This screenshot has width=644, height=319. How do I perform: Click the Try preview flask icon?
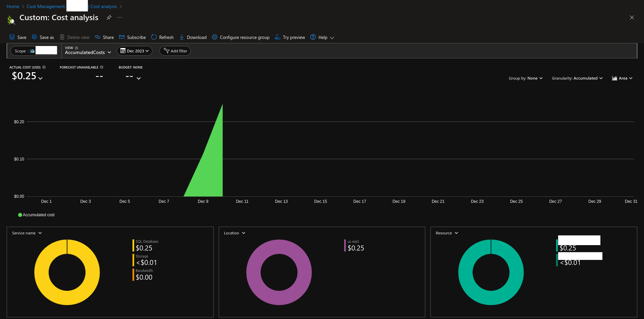(x=277, y=37)
